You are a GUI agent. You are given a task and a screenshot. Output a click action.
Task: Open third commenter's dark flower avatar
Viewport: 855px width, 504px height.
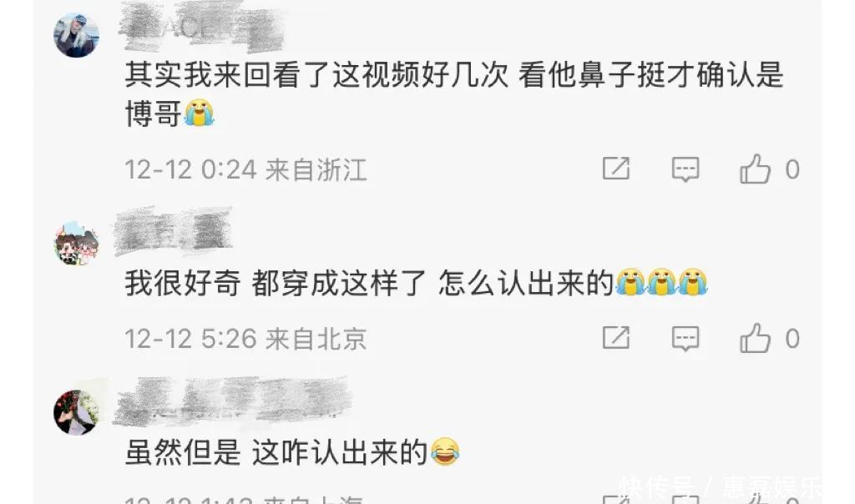tap(76, 412)
